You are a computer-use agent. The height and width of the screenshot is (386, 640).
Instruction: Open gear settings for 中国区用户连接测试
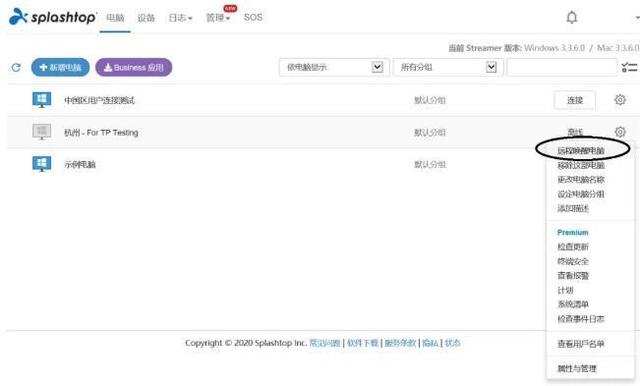pyautogui.click(x=620, y=100)
